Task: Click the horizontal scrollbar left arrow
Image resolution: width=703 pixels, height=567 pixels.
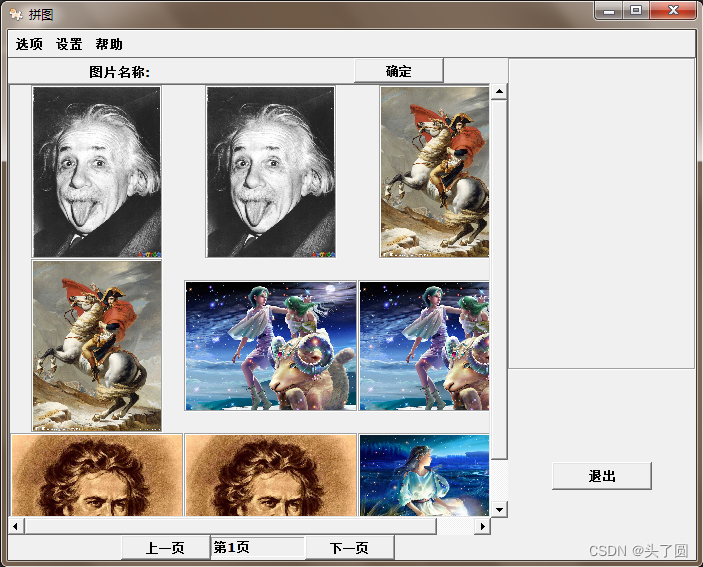Action: (x=16, y=526)
